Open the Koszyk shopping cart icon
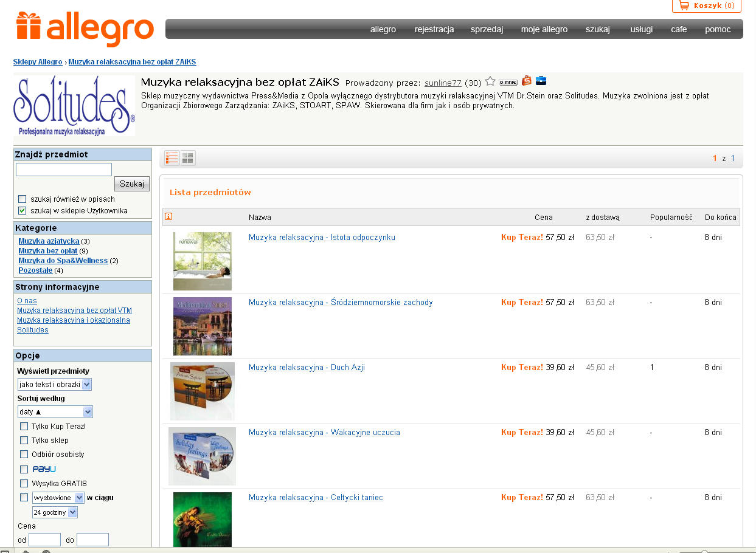The width and height of the screenshot is (756, 553). click(x=684, y=5)
